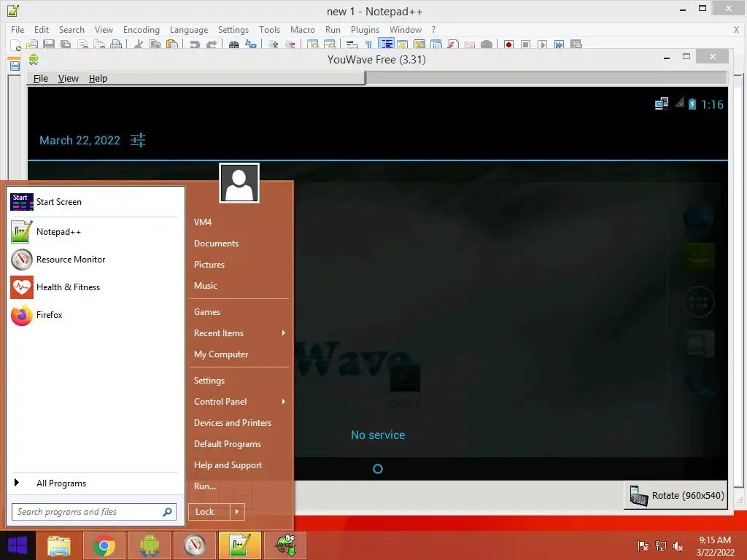747x560 pixels.
Task: Click the Windows Start button on taskbar
Action: pyautogui.click(x=18, y=545)
